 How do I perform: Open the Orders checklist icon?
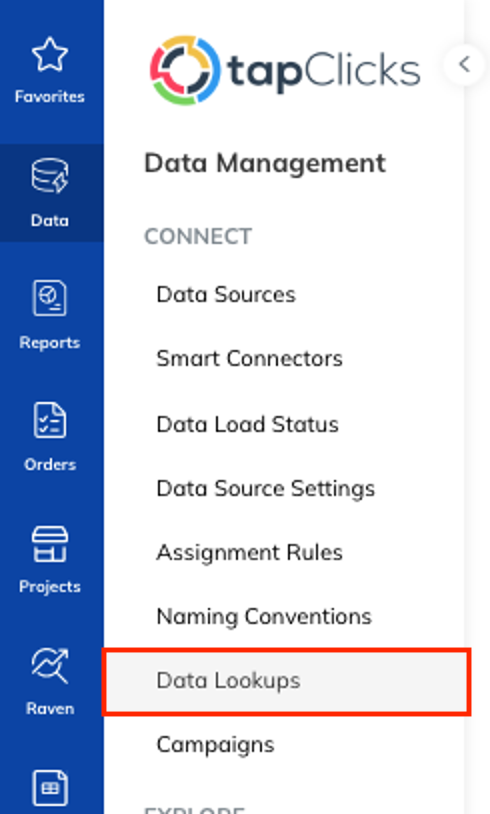(50, 420)
